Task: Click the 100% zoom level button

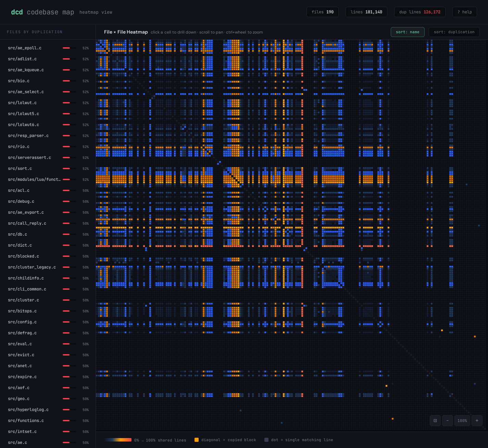Action: (462, 421)
